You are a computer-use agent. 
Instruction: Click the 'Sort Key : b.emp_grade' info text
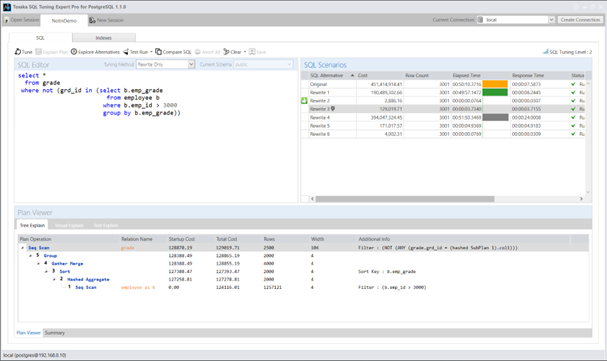click(x=387, y=272)
